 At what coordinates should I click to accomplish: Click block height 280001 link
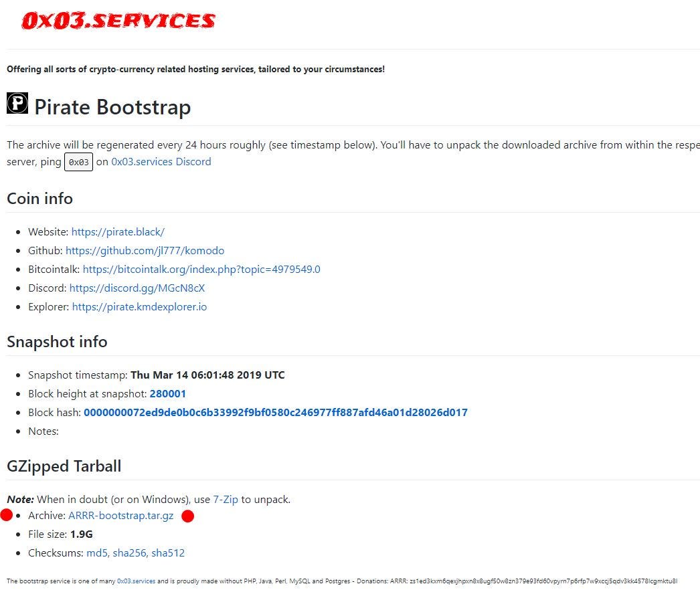coord(167,393)
